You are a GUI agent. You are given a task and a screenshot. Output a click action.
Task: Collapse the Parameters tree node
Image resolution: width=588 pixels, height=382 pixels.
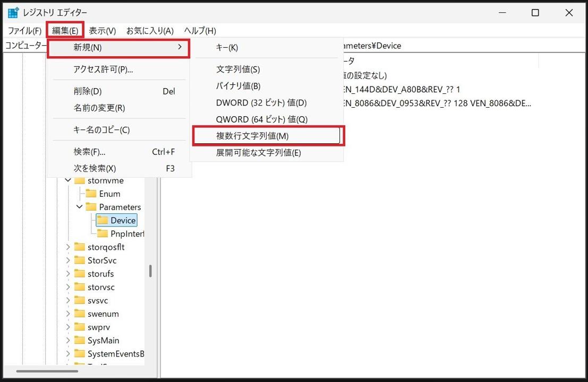[x=80, y=207]
